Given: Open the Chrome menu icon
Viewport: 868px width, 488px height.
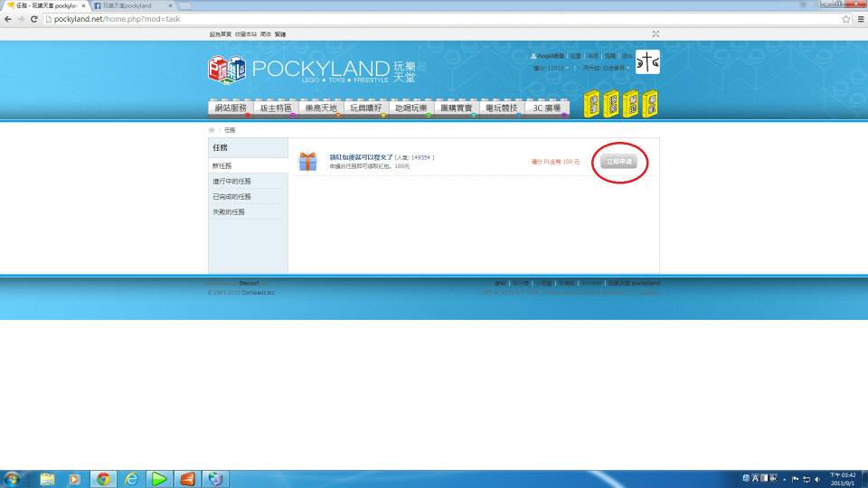Looking at the screenshot, I should (860, 19).
